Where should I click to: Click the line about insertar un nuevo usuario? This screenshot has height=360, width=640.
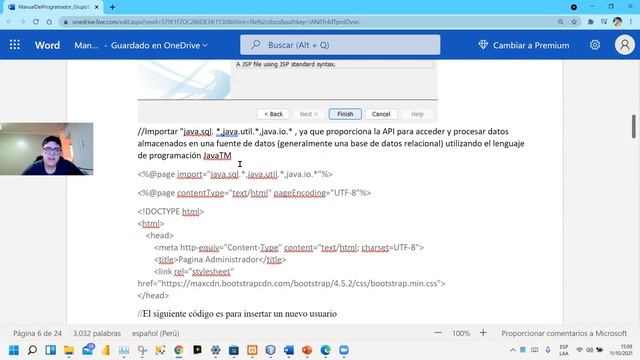(x=237, y=313)
